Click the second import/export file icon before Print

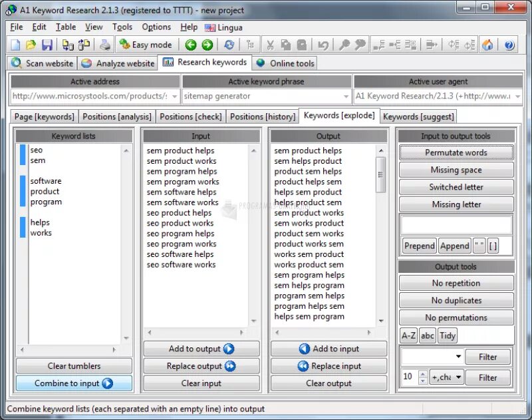[84, 45]
